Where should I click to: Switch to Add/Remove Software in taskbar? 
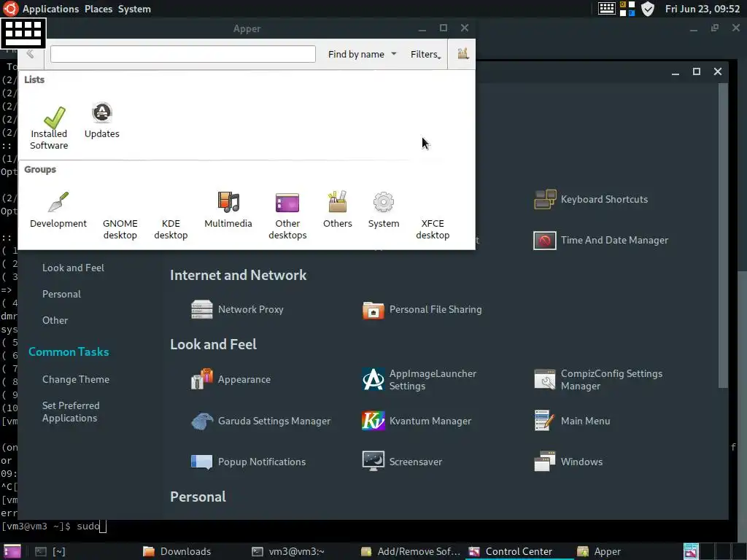click(x=410, y=551)
